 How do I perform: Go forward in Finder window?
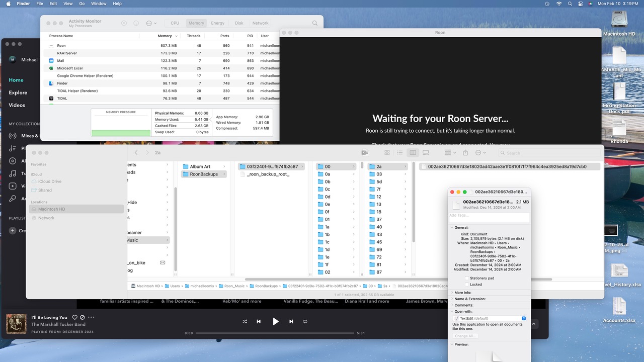pos(147,152)
